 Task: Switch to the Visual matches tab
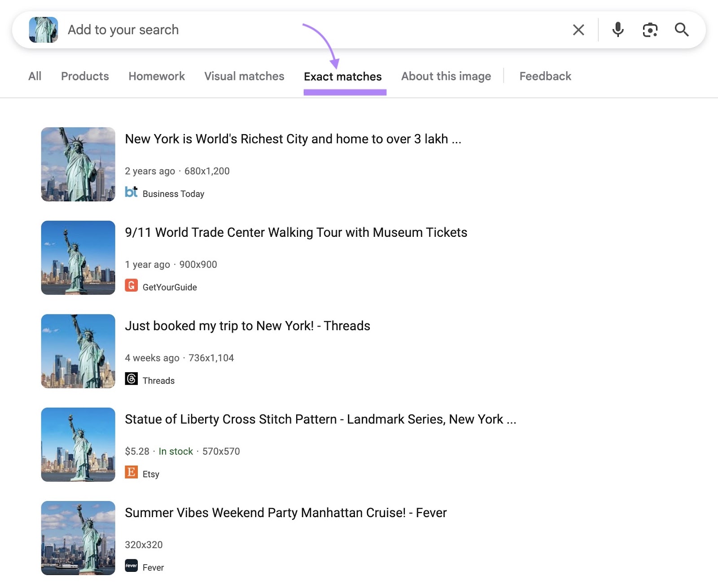244,76
